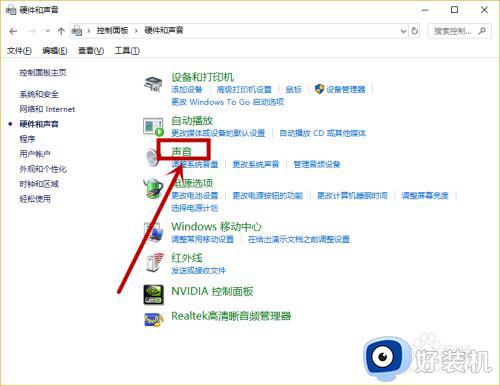Click the Infrared (红外线) icon
Screen dimensions: 500x386
(x=154, y=263)
